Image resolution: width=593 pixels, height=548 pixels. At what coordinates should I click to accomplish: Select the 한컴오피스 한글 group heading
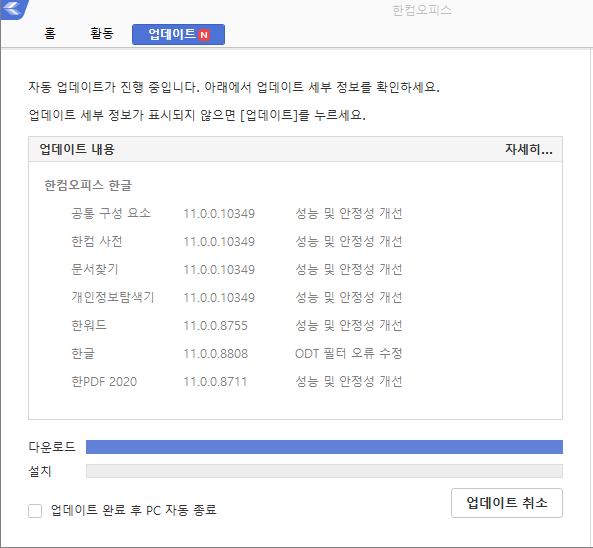point(88,185)
